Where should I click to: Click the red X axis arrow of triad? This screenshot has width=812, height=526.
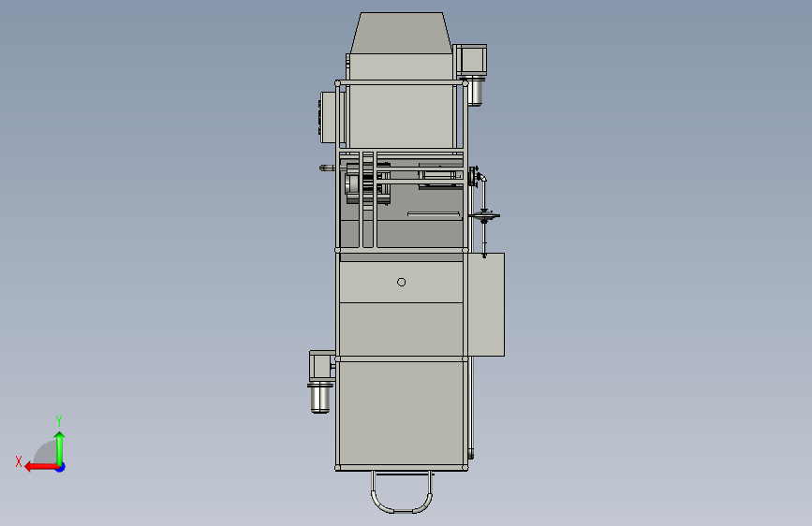tap(41, 467)
